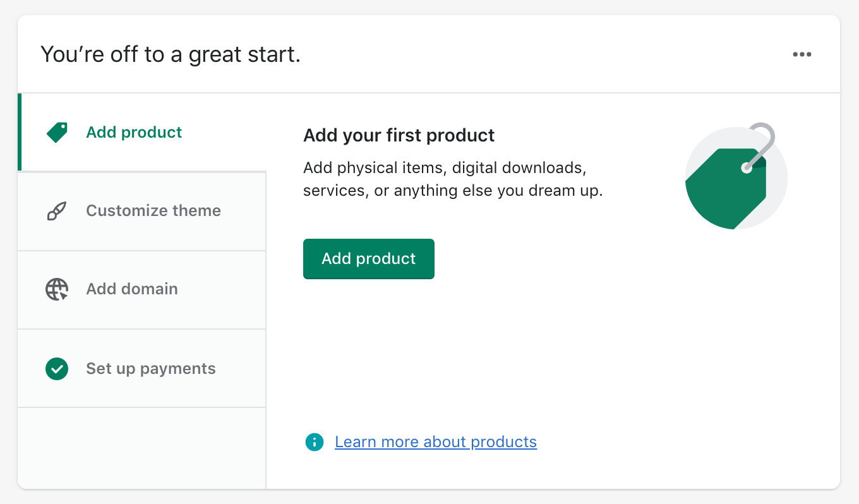The image size is (859, 504).
Task: Open the three-dot more options menu
Action: (802, 54)
